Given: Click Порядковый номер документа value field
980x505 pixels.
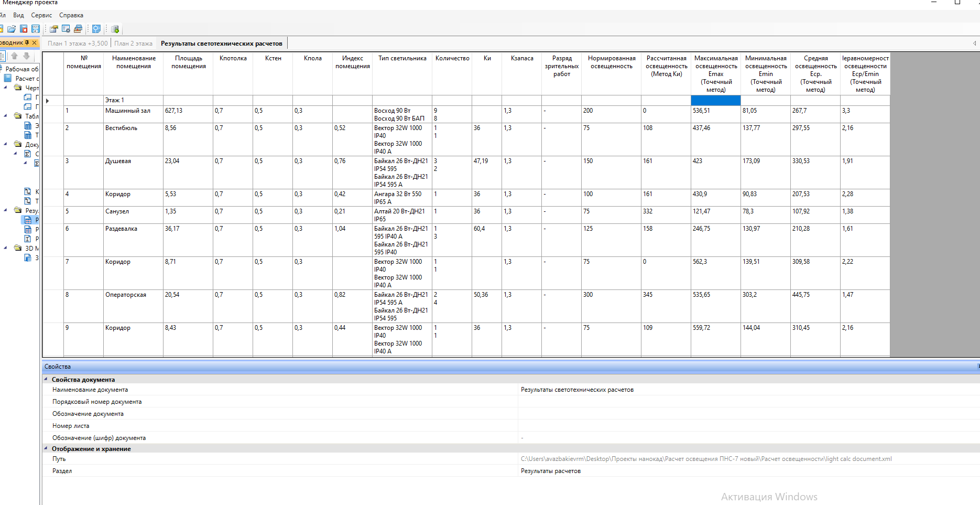Looking at the screenshot, I should 748,402.
